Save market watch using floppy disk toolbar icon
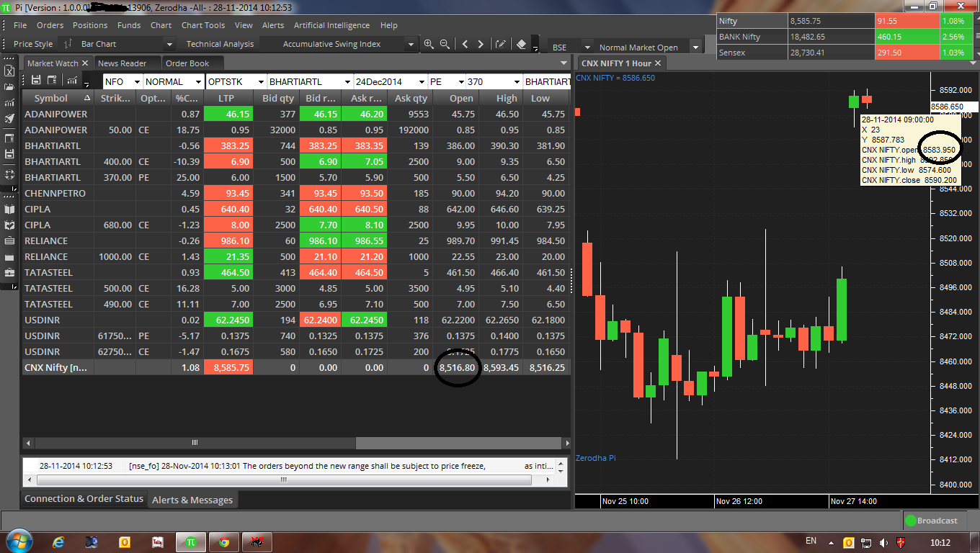Viewport: 980px width, 553px height. click(x=37, y=80)
